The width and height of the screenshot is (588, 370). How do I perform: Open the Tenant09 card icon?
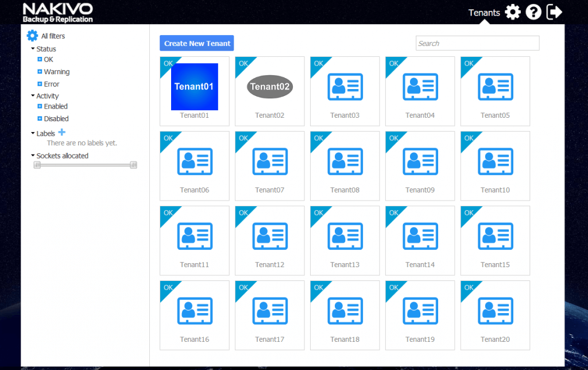[x=420, y=161]
